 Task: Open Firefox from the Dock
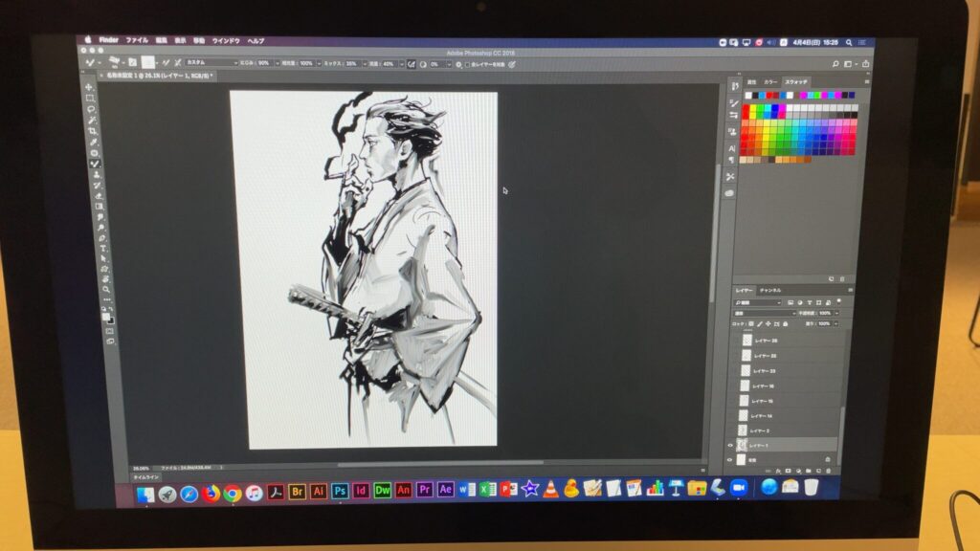(x=211, y=494)
